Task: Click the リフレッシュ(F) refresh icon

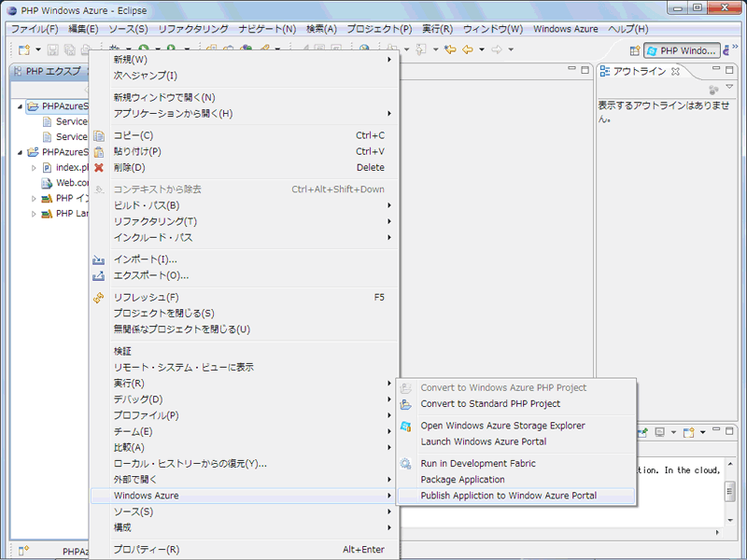Action: pyautogui.click(x=99, y=298)
